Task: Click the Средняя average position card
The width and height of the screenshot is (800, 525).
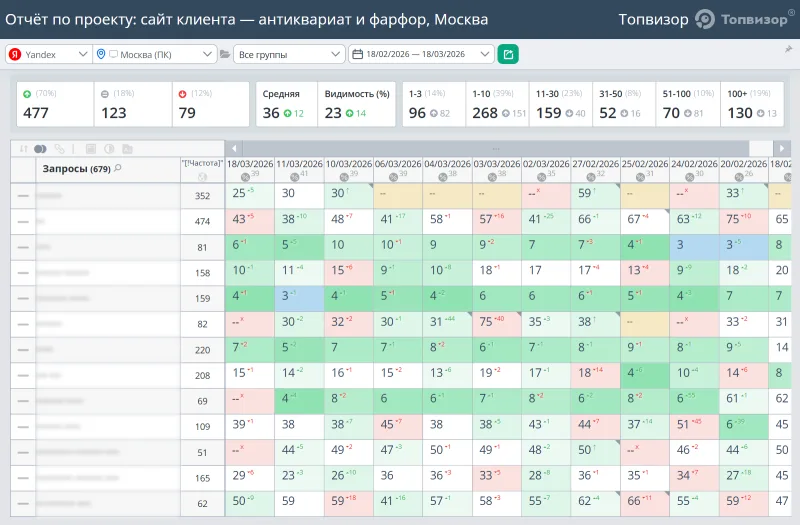Action: point(286,104)
